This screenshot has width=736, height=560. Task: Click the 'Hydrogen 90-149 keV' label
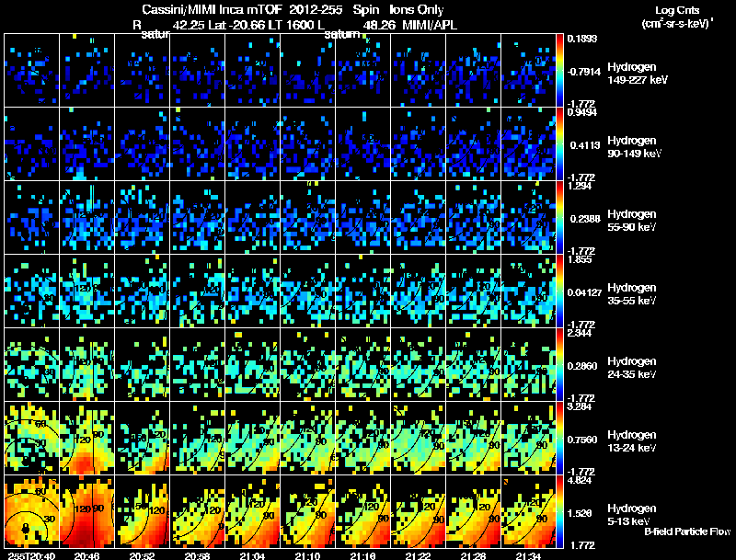(x=635, y=147)
